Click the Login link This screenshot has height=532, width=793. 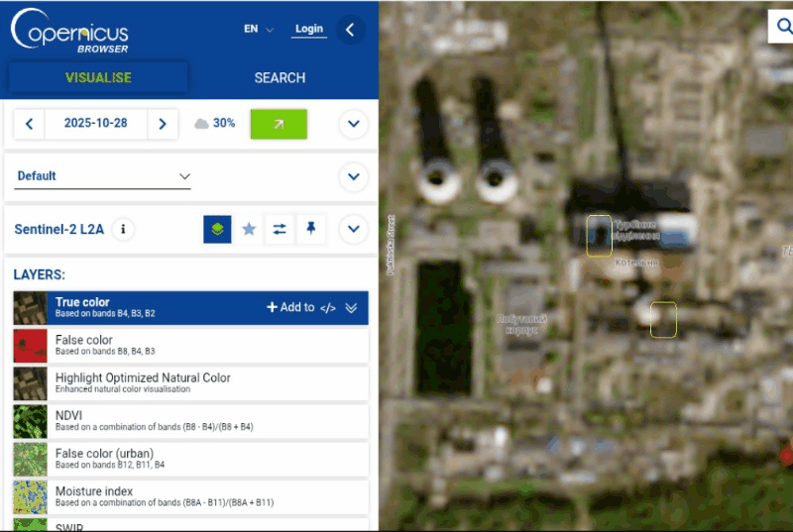click(309, 29)
